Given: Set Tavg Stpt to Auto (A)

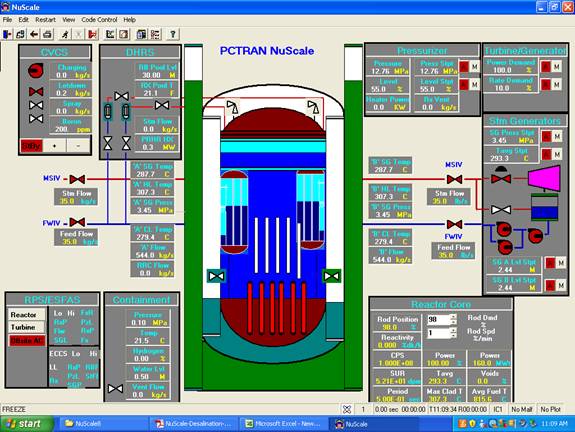Looking at the screenshot, I should coord(546,154).
